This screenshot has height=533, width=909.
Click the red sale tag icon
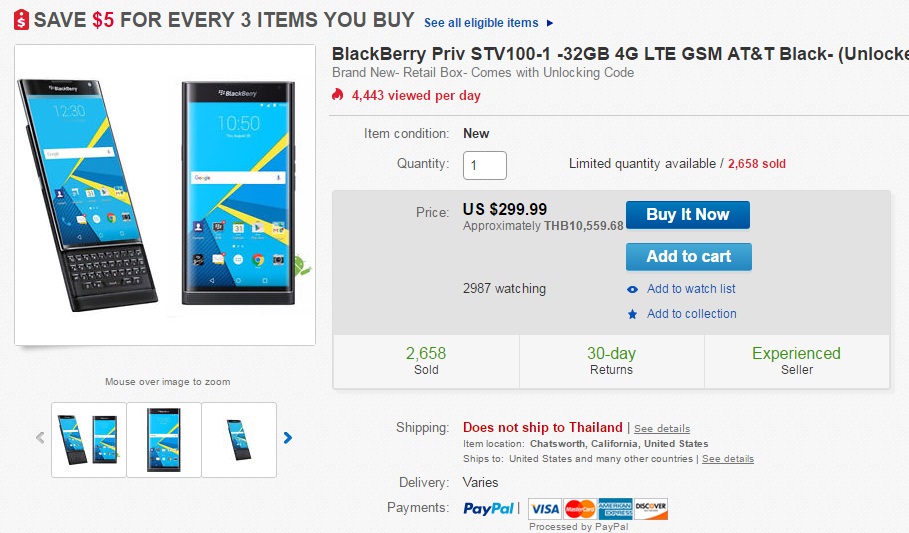point(21,20)
